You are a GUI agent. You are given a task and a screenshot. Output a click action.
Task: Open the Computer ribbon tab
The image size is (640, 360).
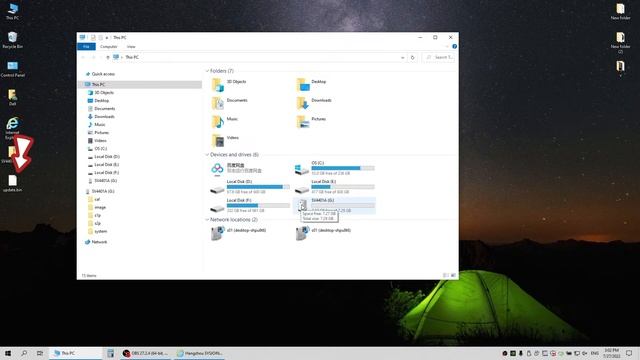[x=109, y=47]
